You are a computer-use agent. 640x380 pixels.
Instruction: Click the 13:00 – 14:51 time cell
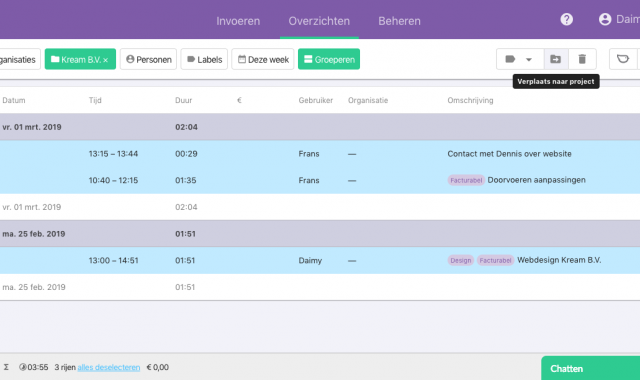(x=113, y=260)
